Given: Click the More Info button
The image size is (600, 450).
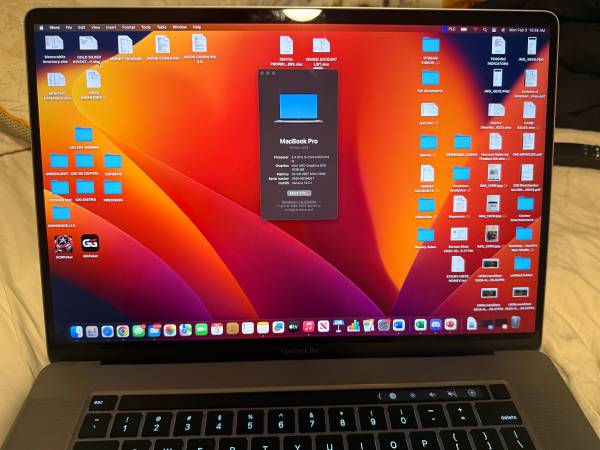Looking at the screenshot, I should tap(298, 193).
